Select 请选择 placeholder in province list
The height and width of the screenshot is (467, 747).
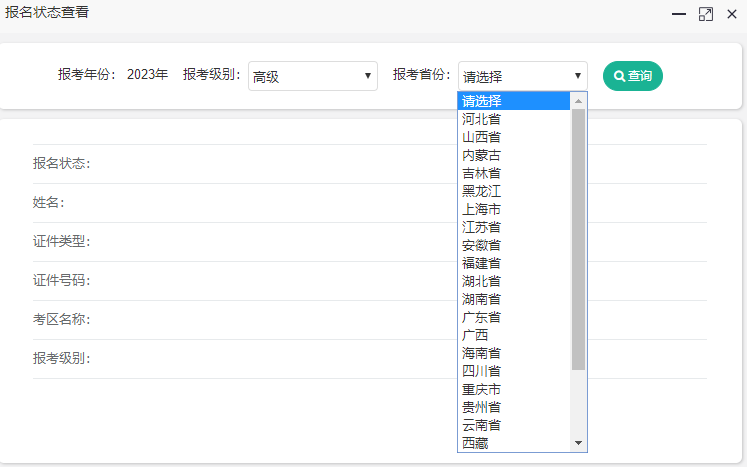513,101
